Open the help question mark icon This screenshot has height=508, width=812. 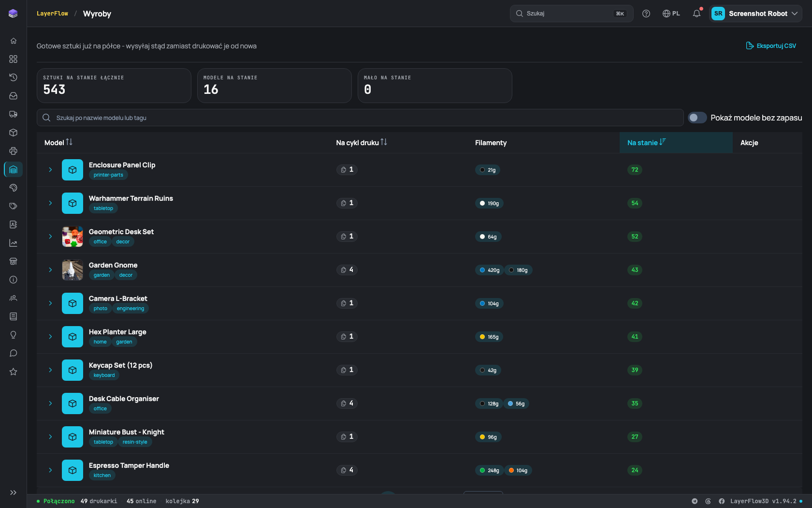click(646, 14)
